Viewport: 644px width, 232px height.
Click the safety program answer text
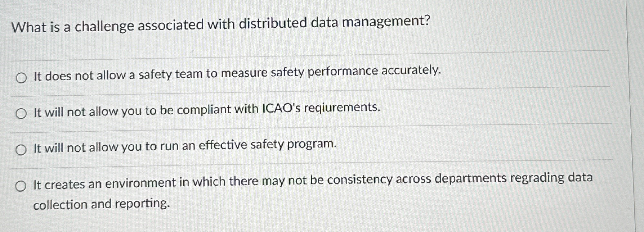tap(184, 146)
